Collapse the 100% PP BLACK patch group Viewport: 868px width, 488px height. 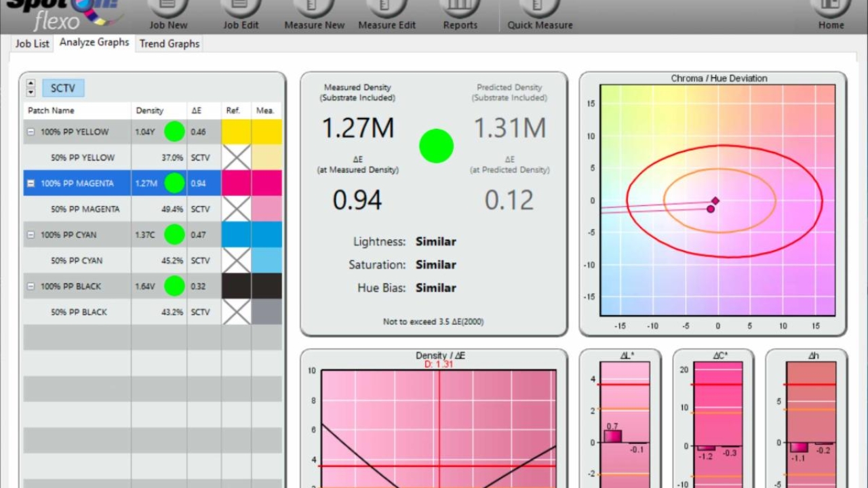[30, 286]
